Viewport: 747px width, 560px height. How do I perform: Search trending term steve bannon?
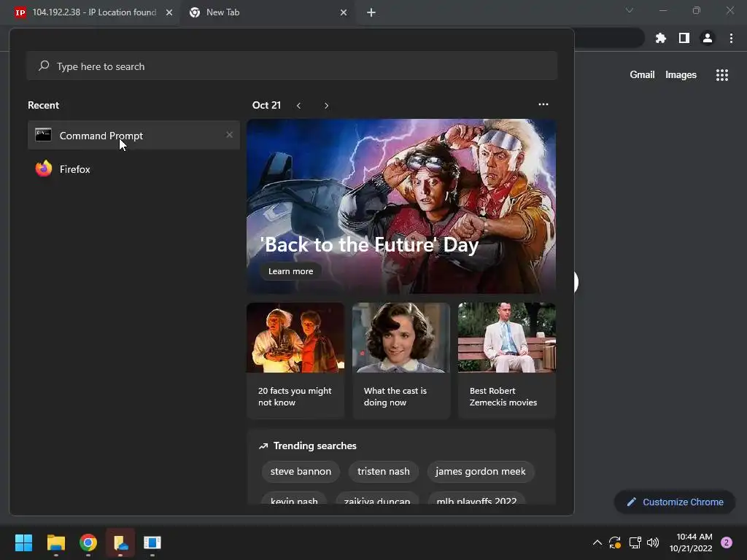coord(301,472)
